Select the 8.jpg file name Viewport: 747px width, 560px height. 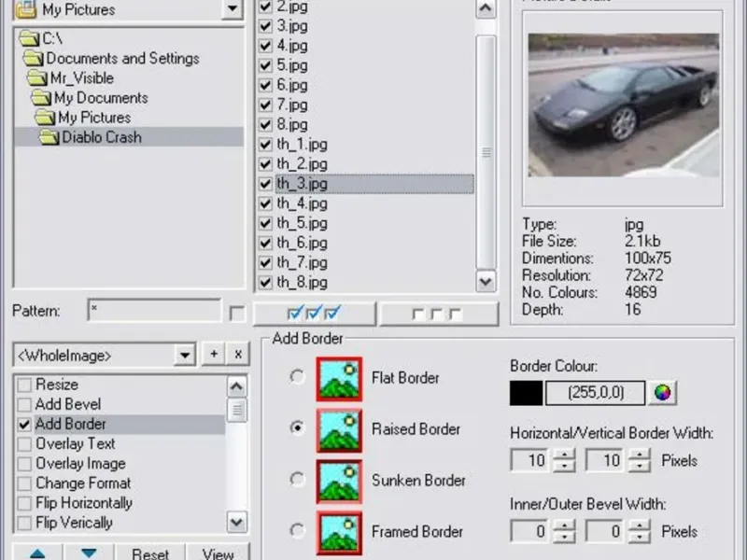tap(292, 124)
